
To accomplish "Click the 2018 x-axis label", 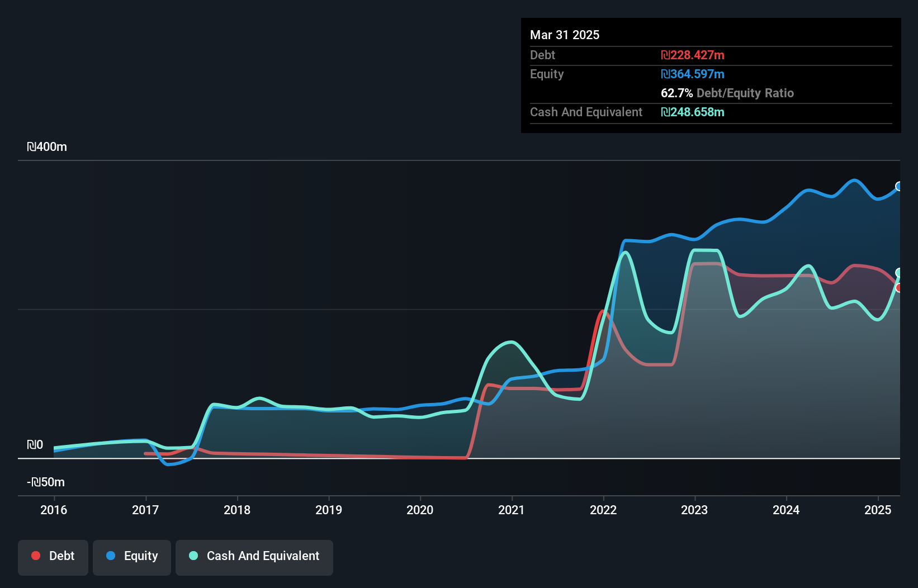I will [x=237, y=510].
